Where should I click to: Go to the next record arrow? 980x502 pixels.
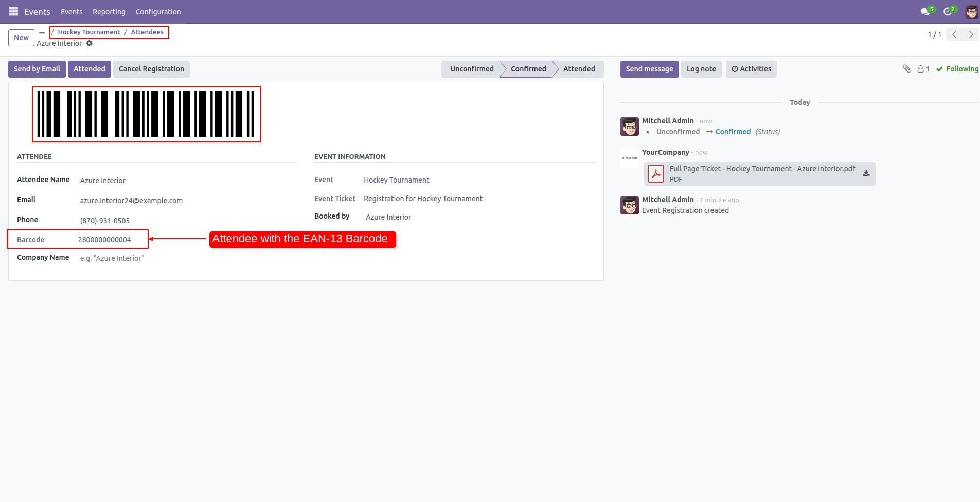pyautogui.click(x=971, y=34)
